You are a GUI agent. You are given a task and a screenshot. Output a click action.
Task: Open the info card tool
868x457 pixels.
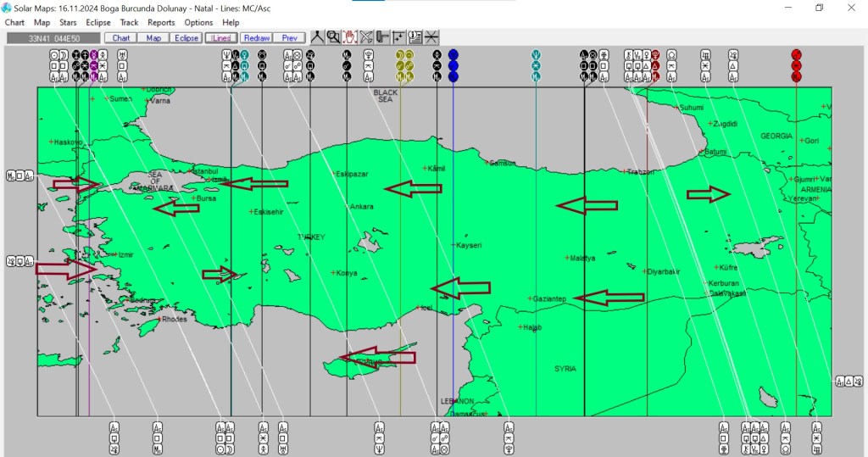[x=415, y=37]
